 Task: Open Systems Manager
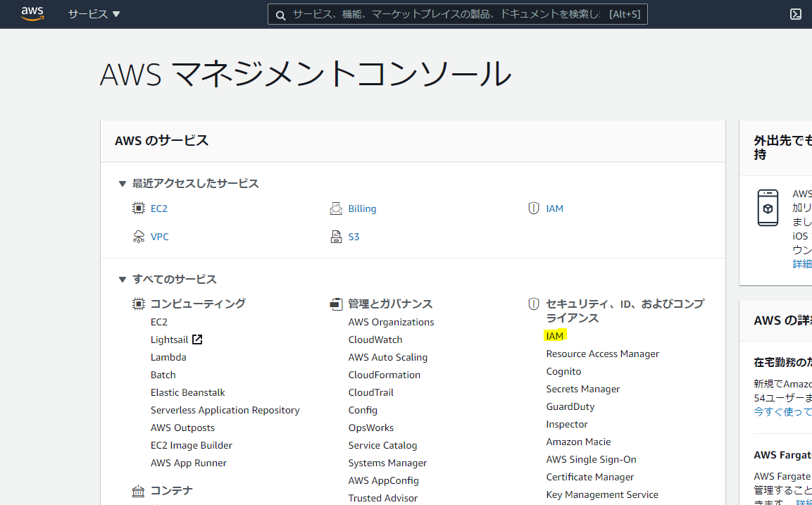click(x=388, y=463)
